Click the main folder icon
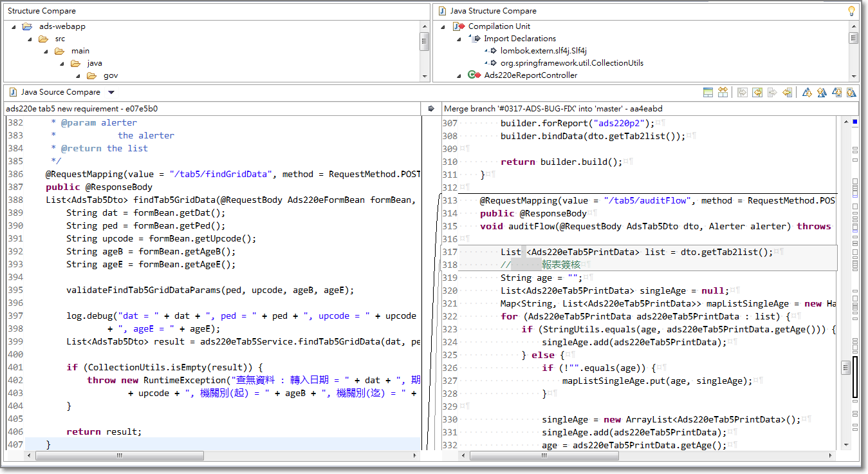This screenshot has width=868, height=474. (59, 51)
